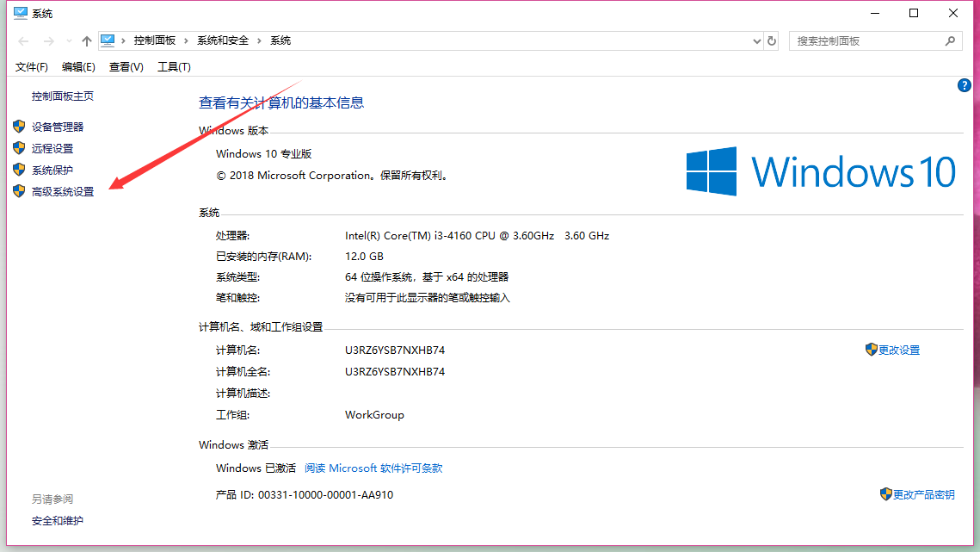Open the 文件(F) menu
The image size is (980, 552).
(31, 67)
